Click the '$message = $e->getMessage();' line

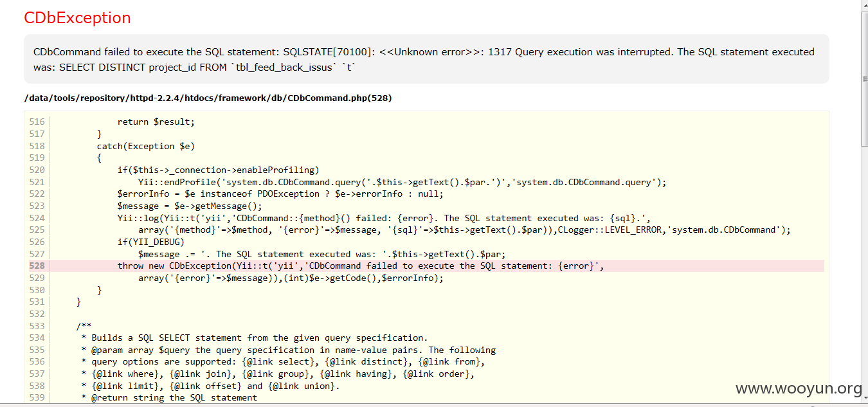click(190, 206)
